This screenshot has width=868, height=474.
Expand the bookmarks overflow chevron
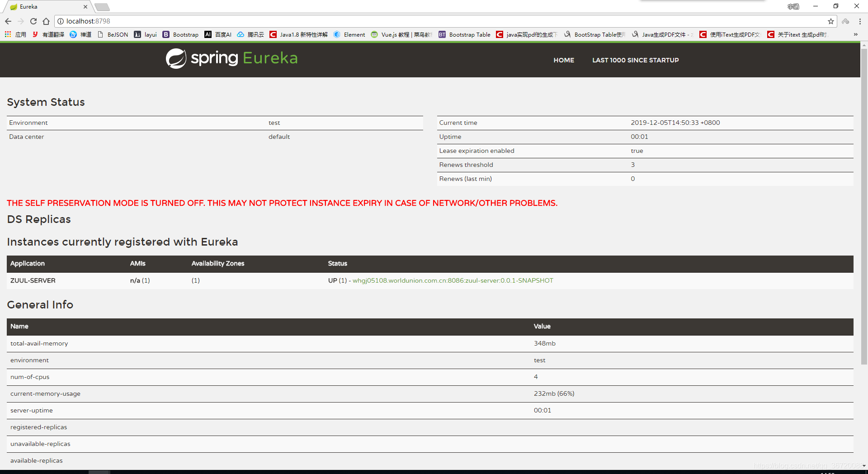(855, 34)
